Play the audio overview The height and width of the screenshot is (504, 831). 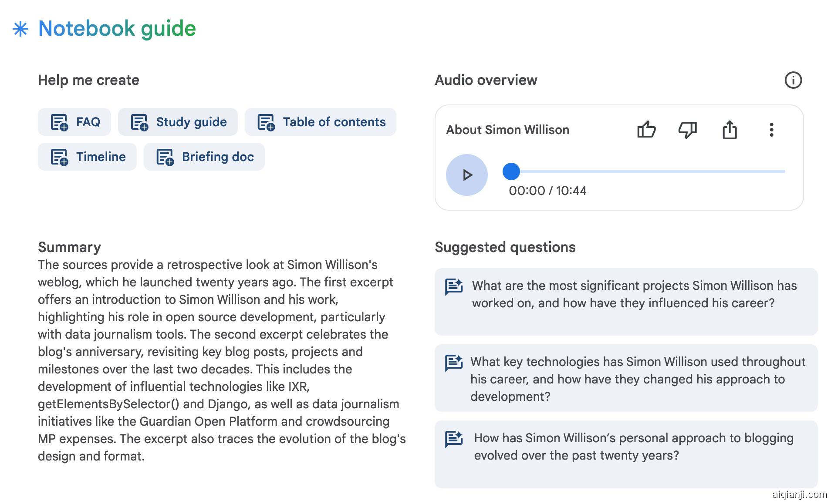(x=467, y=175)
